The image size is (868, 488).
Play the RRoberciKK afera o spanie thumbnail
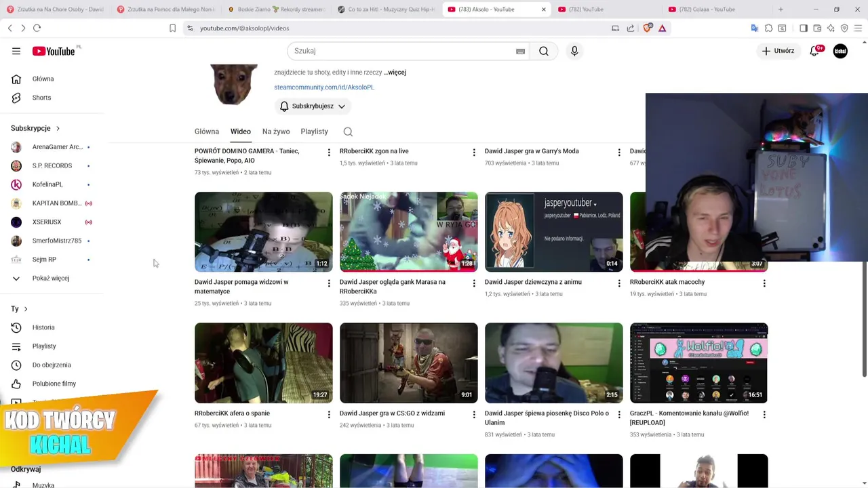[264, 363]
